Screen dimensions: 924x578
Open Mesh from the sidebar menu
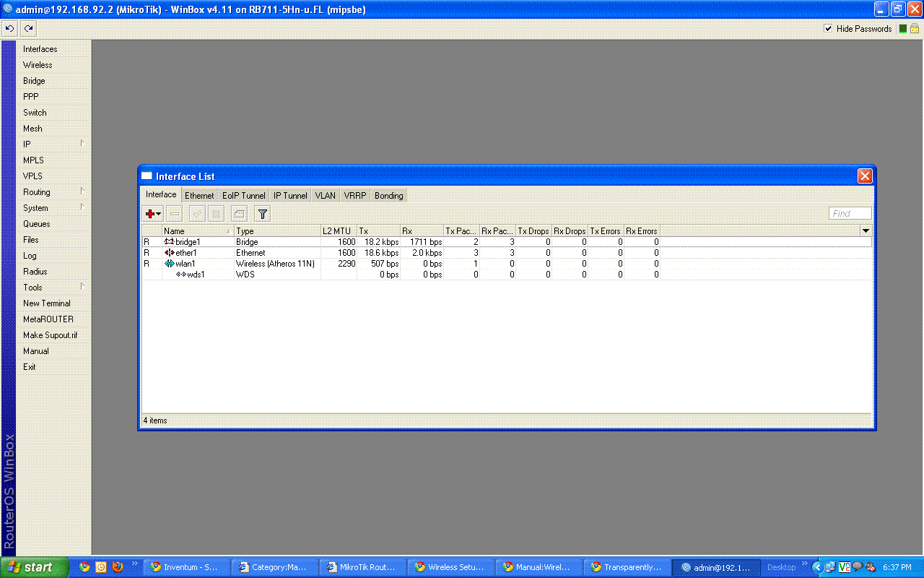tap(54, 129)
